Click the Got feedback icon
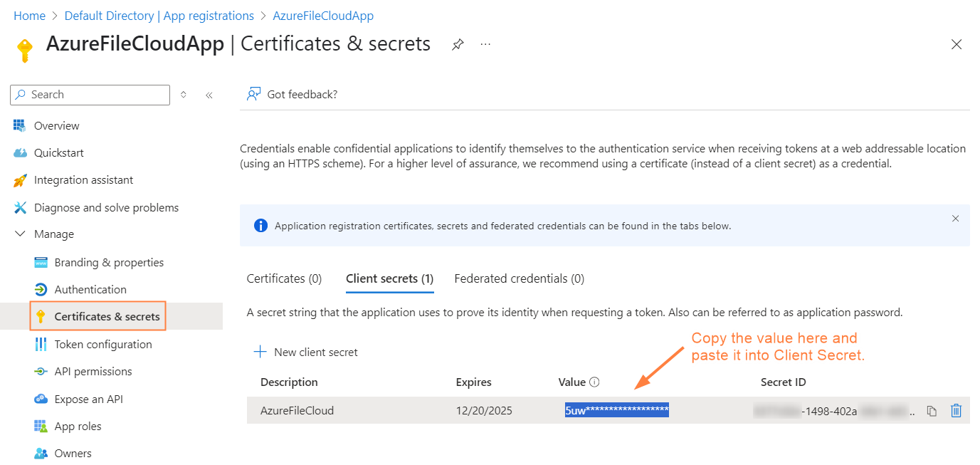The width and height of the screenshot is (980, 465). (x=253, y=94)
